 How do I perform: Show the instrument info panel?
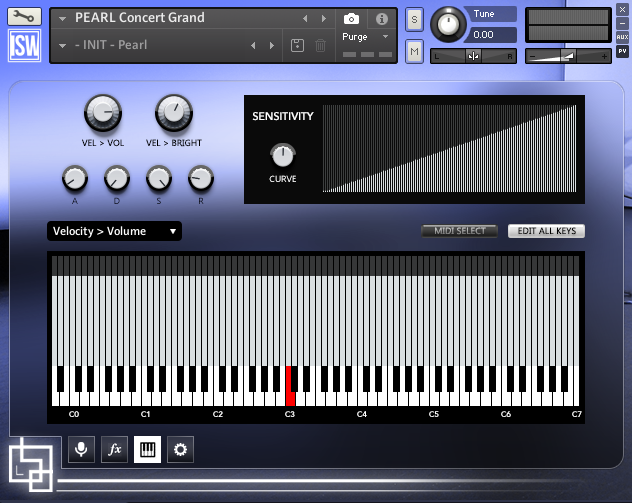[x=382, y=19]
